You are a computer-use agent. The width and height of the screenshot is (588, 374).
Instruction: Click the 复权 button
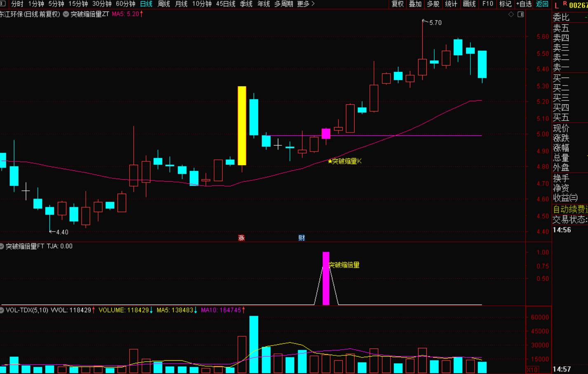pyautogui.click(x=397, y=4)
